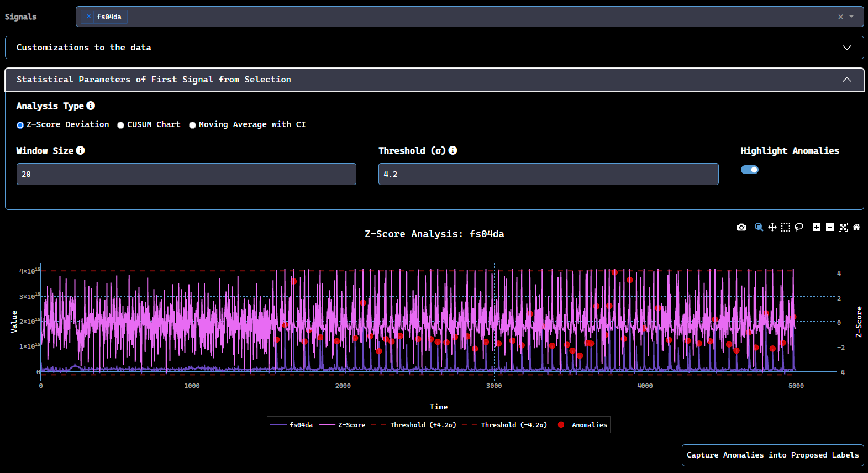Screen dimensions: 868x473
Task: Open the Signals dropdown arrow
Action: (x=851, y=17)
